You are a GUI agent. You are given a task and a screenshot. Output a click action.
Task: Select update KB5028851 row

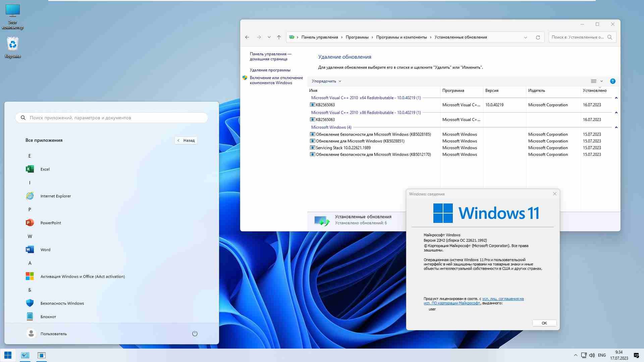463,141
